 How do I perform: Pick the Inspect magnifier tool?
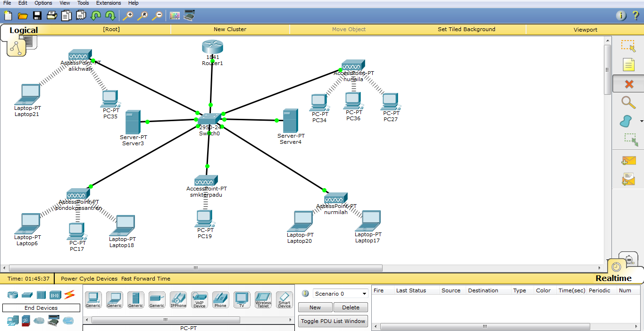[x=628, y=102]
